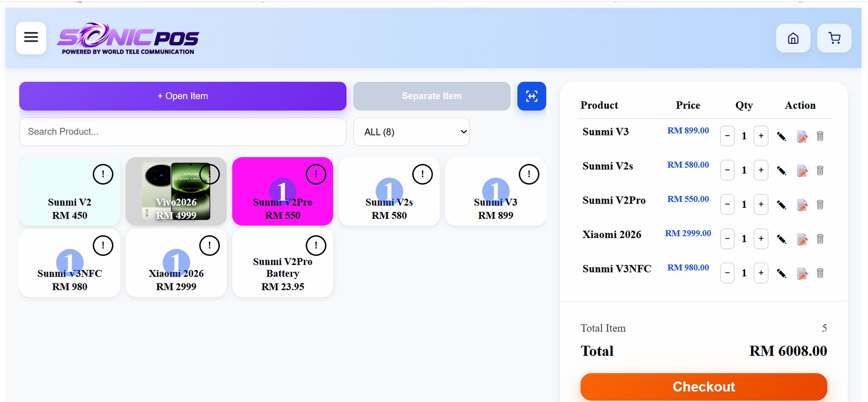
Task: Add a note to Sunmi V2Pro cart row
Action: (802, 205)
